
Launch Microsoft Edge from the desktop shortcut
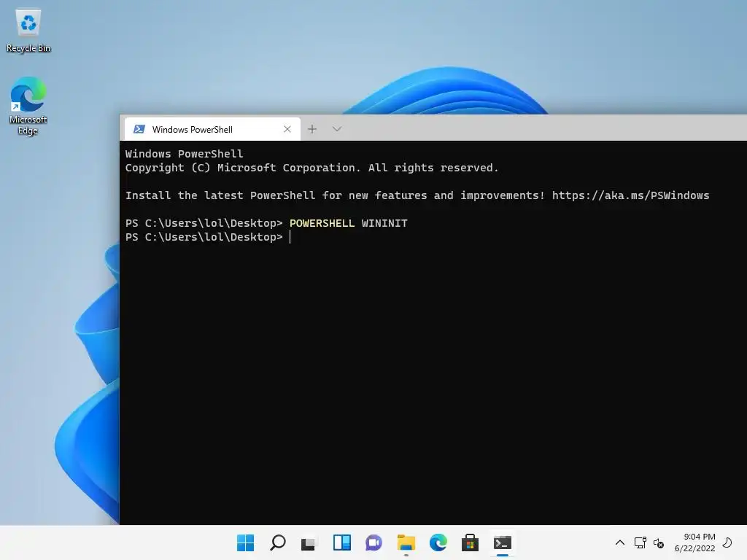click(x=28, y=106)
